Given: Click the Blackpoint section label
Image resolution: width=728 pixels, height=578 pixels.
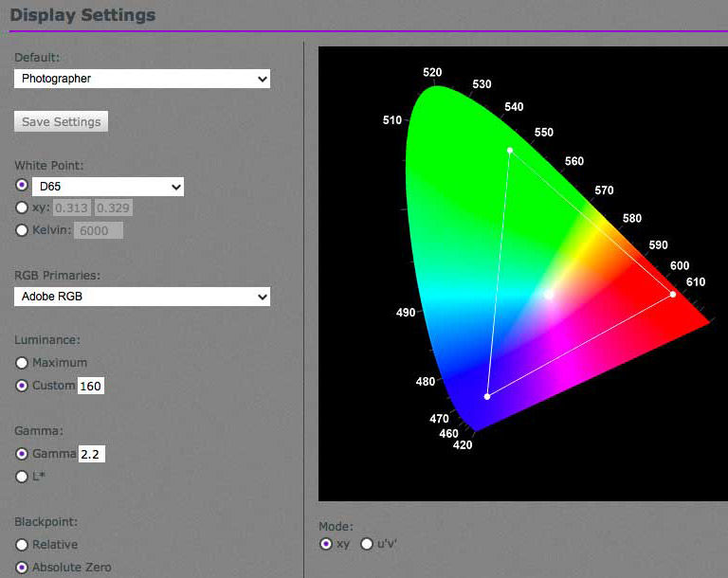Looking at the screenshot, I should 45,522.
